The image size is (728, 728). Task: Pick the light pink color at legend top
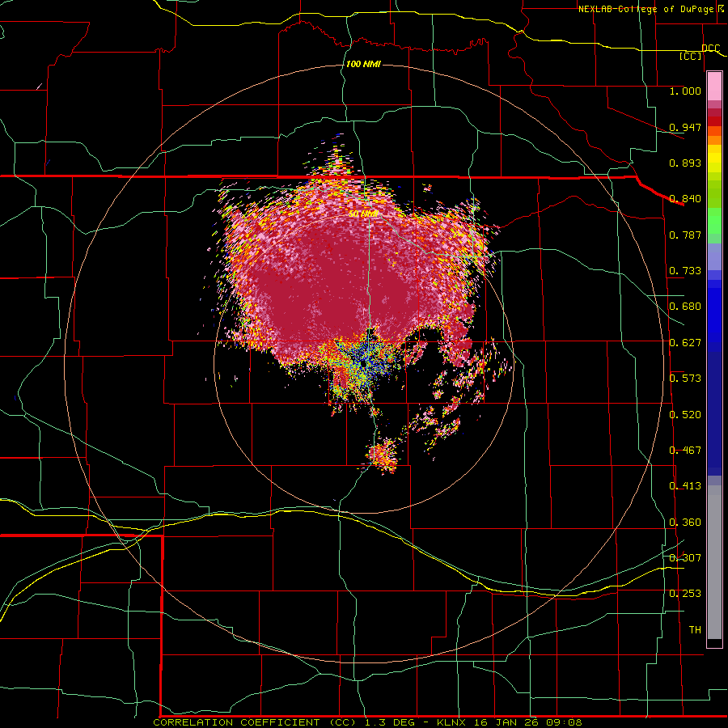tap(714, 87)
